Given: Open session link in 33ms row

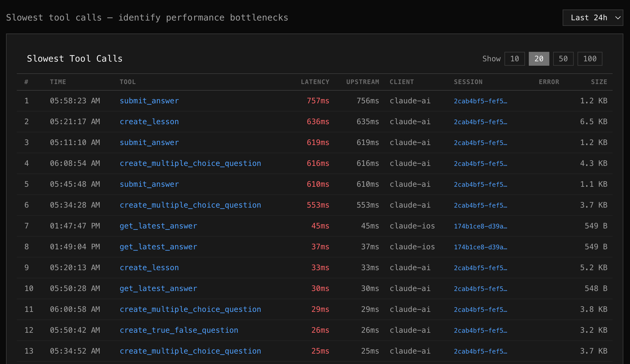Looking at the screenshot, I should tap(480, 268).
